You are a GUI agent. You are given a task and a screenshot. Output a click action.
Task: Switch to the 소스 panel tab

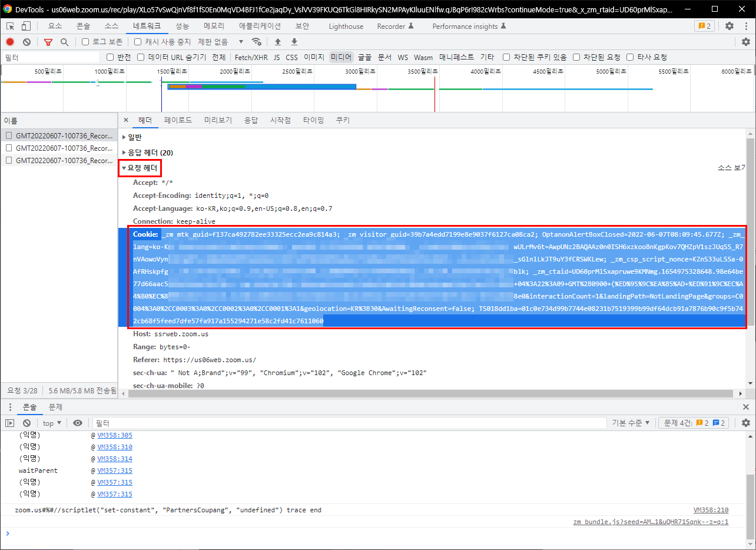pyautogui.click(x=112, y=26)
